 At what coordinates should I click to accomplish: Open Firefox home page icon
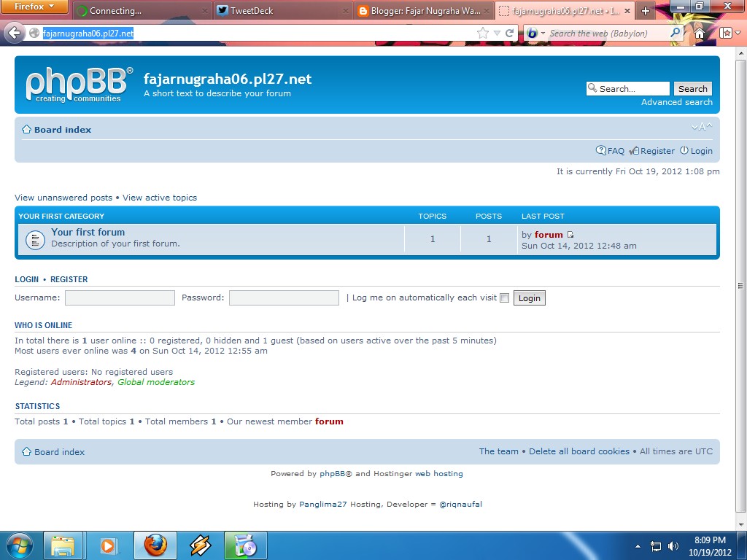pyautogui.click(x=700, y=33)
